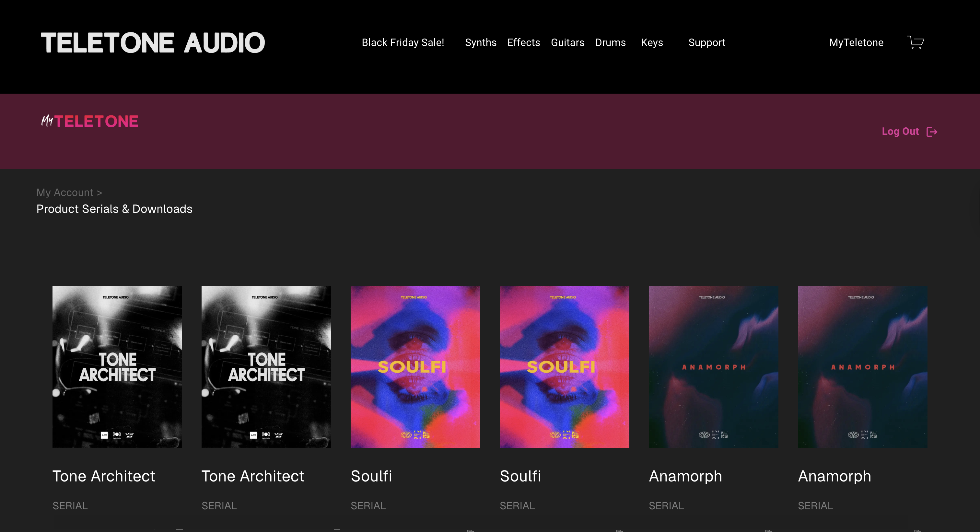Open the Synths menu item

481,42
